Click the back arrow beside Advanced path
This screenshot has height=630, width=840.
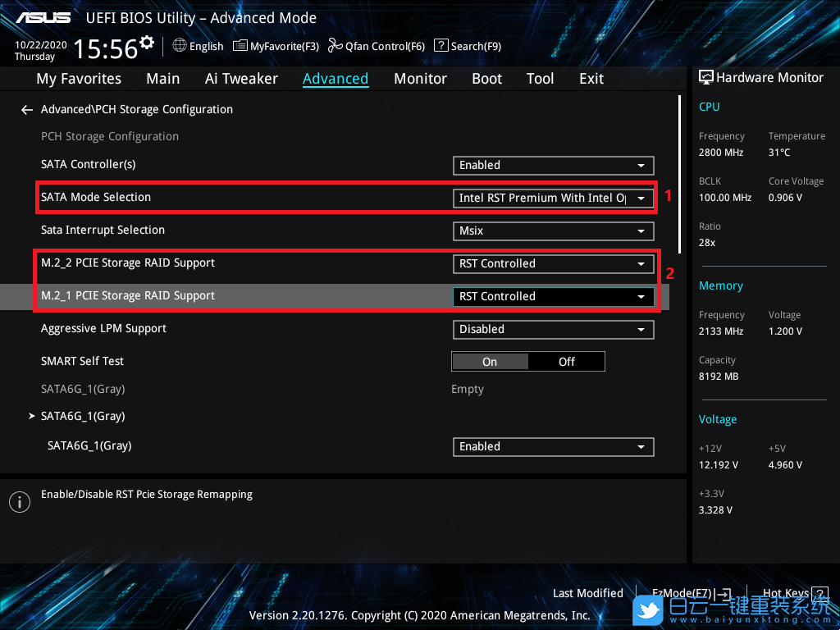[27, 109]
